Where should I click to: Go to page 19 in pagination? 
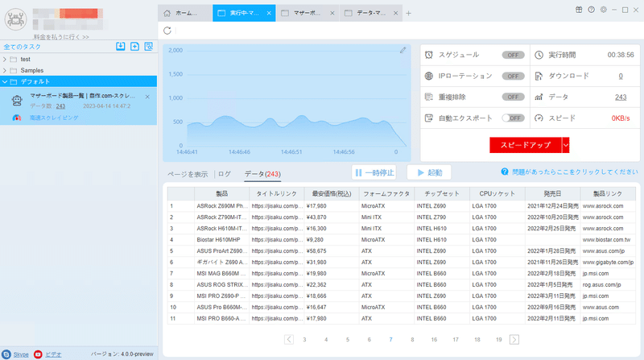pos(498,339)
